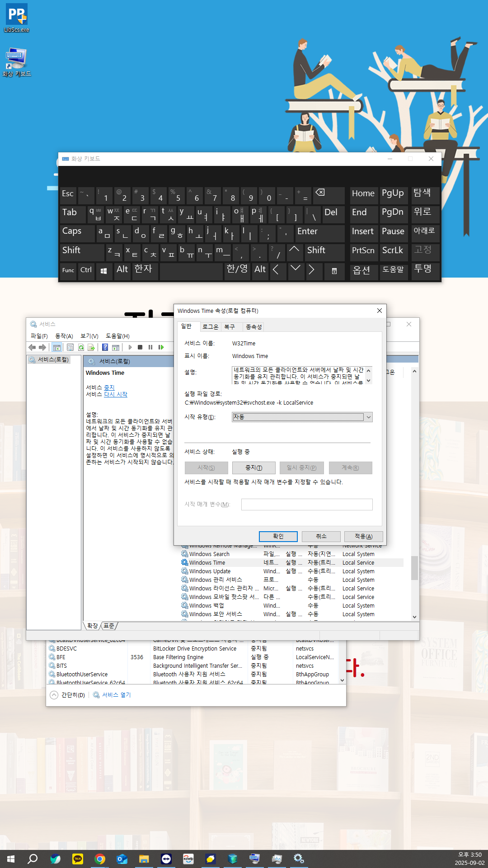Screen dimensions: 488x868
Task: Click the Export List icon in Services toolbar
Action: tap(91, 347)
